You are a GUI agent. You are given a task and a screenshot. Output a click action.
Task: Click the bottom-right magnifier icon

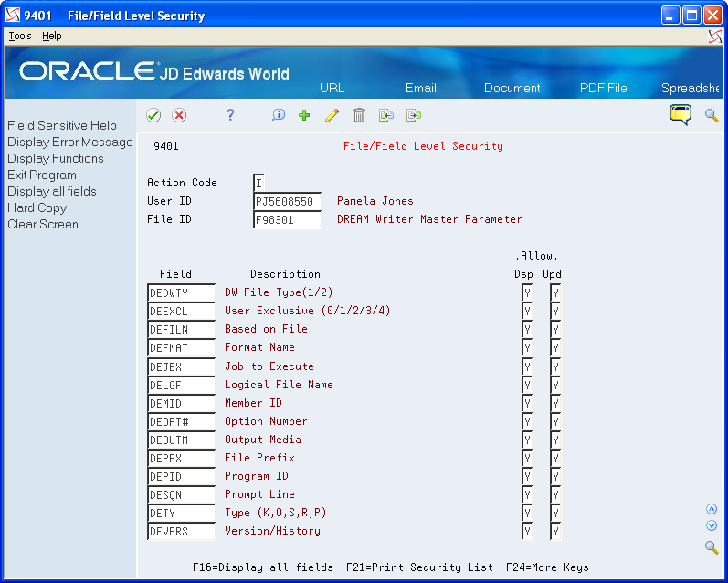pyautogui.click(x=712, y=547)
